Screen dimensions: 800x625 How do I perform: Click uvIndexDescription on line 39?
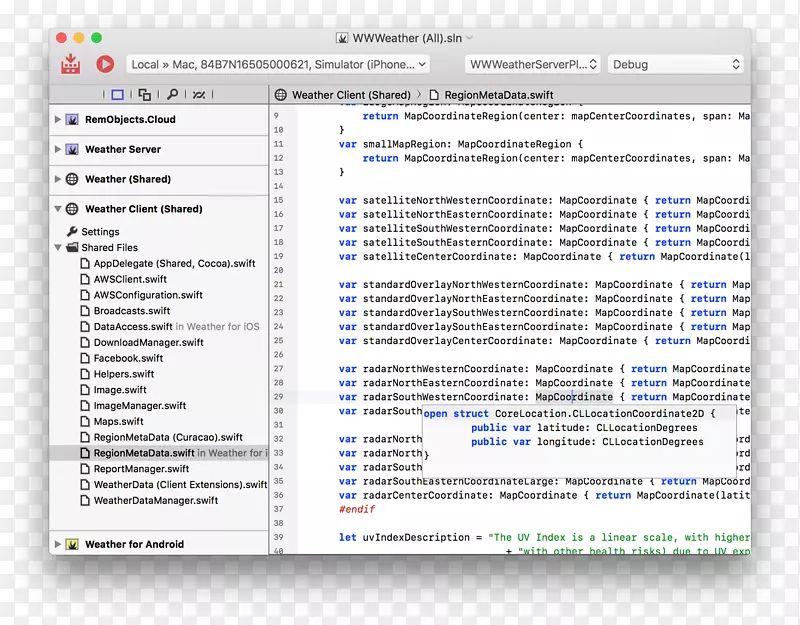[x=416, y=537]
